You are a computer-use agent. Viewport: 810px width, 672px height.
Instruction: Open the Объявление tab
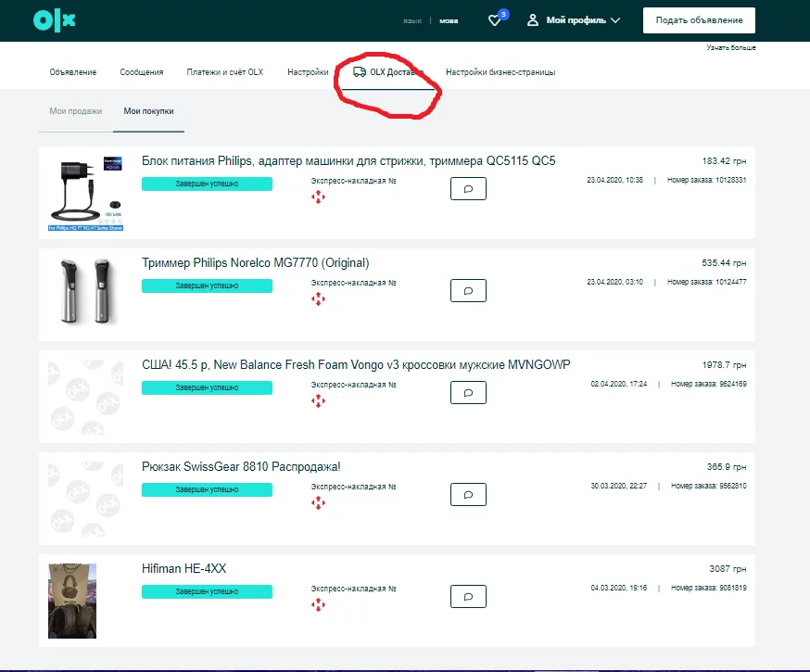click(x=73, y=72)
